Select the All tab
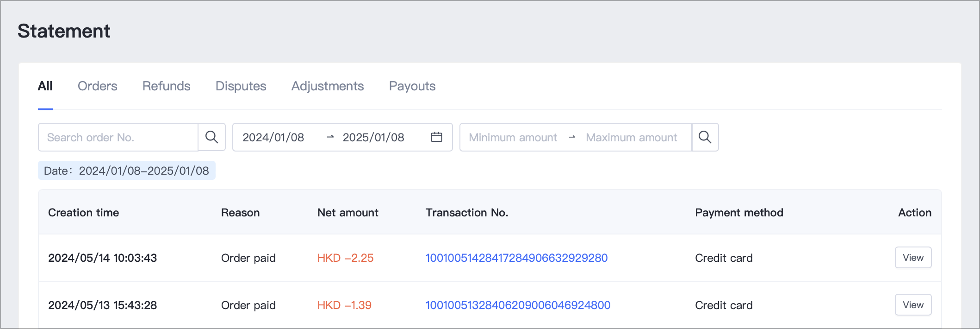Image resolution: width=980 pixels, height=329 pixels. point(45,86)
